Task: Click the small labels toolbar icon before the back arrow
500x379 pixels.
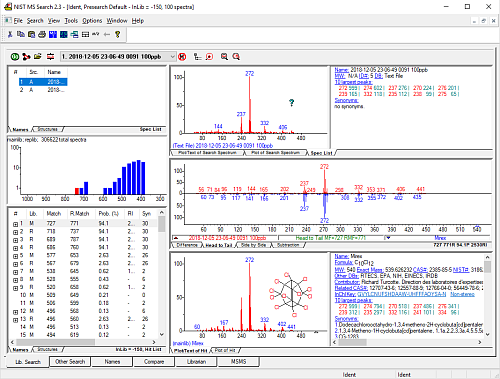Action: coord(96,34)
